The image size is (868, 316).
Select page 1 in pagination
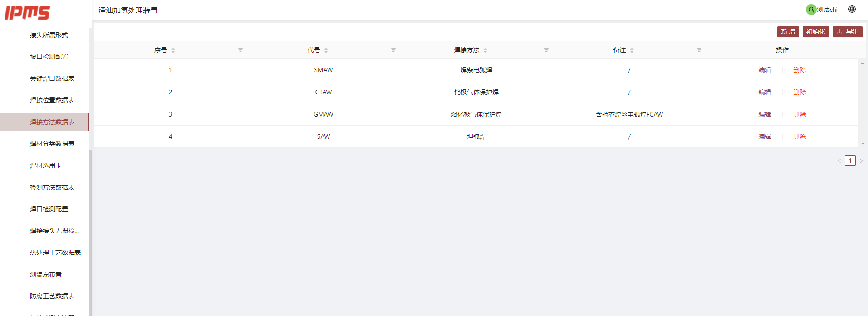click(850, 160)
